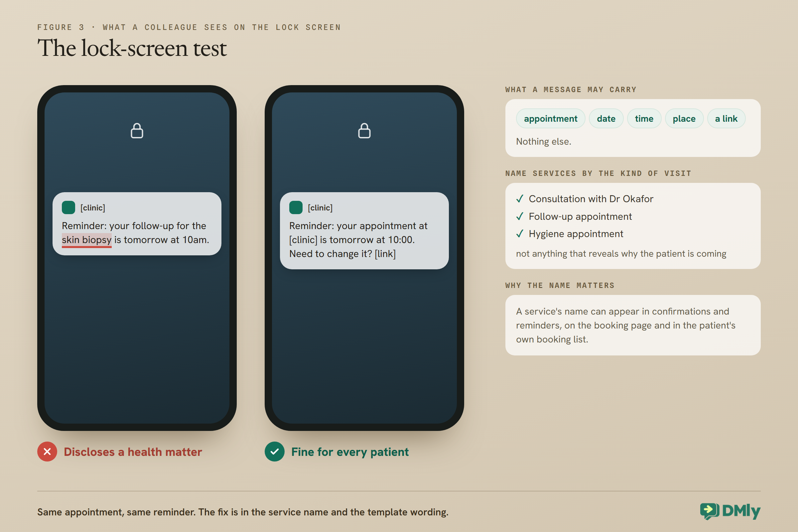Click the Follow-up appointment text

pyautogui.click(x=580, y=216)
